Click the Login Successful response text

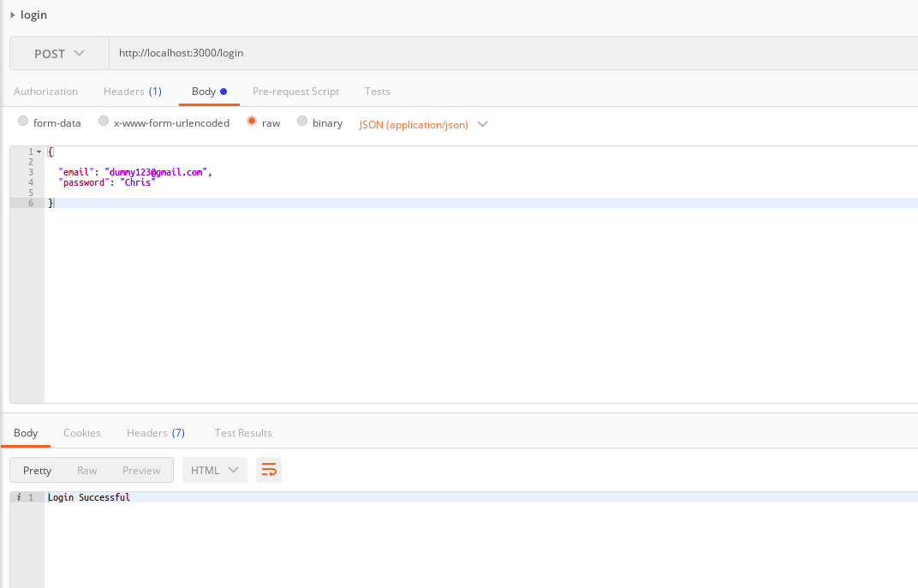[x=89, y=497]
